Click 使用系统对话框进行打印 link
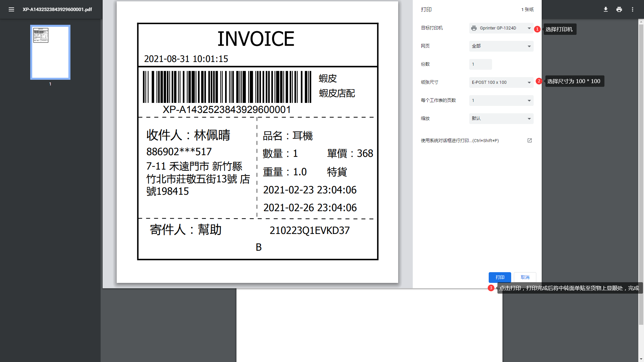Viewport: 644px width, 362px height. (460, 141)
